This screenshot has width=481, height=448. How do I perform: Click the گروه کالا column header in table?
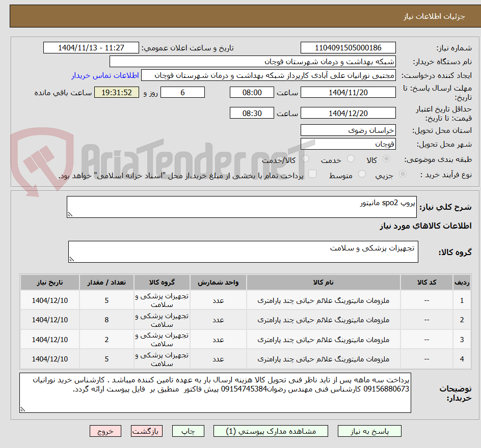[x=162, y=282]
